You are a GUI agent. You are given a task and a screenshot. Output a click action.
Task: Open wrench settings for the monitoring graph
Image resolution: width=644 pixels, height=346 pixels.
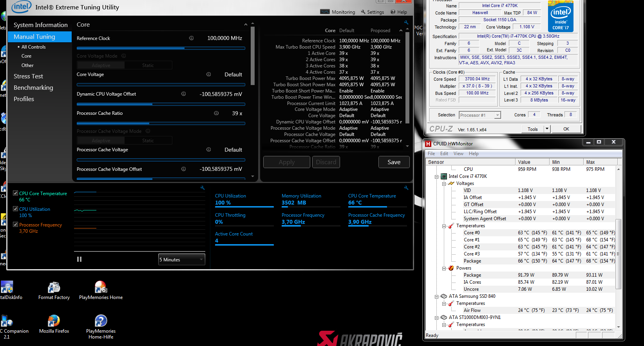coord(203,188)
